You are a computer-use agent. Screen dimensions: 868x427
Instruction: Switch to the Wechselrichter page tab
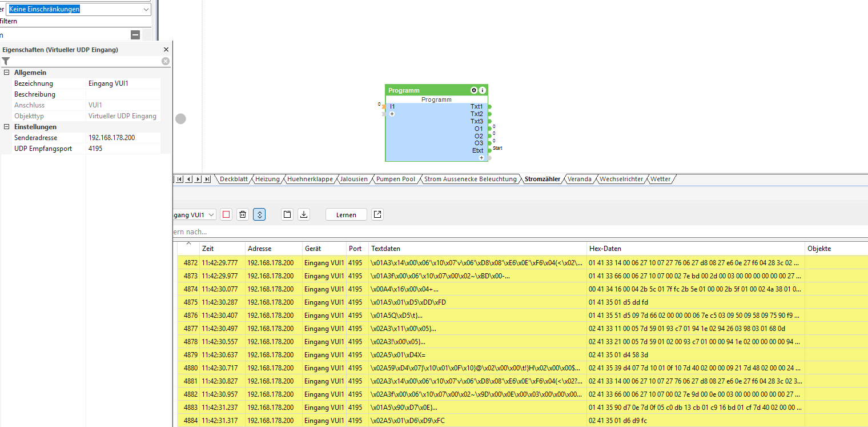[x=621, y=179]
